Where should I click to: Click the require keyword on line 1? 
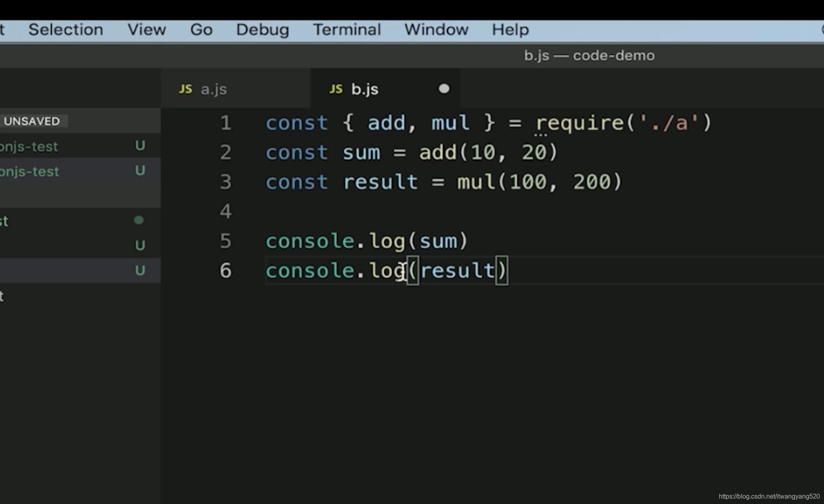click(x=580, y=123)
